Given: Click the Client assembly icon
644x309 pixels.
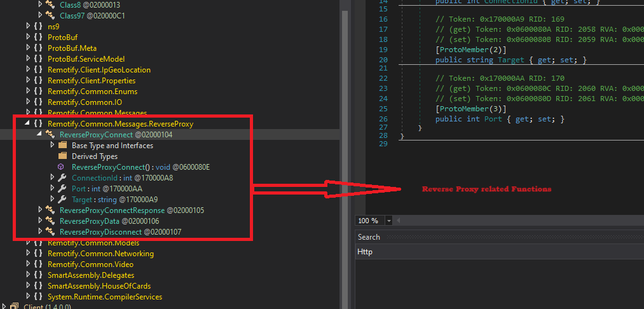Looking at the screenshot, I should (x=15, y=306).
